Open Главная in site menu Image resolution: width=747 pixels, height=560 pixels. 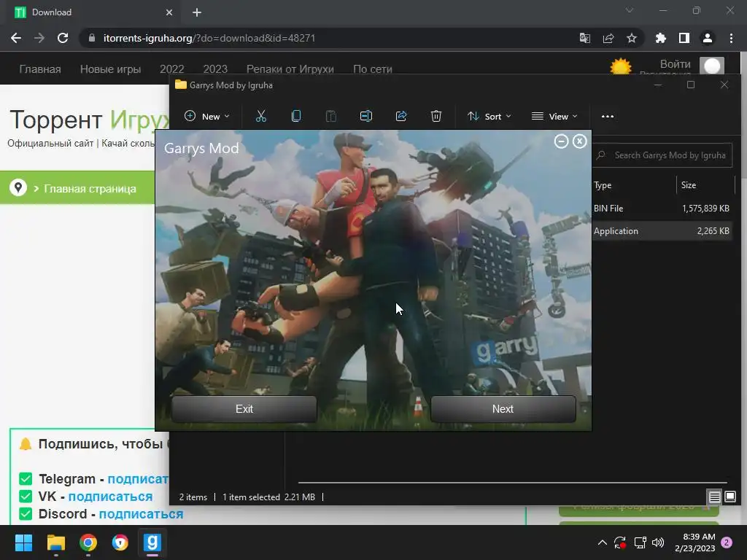(40, 69)
